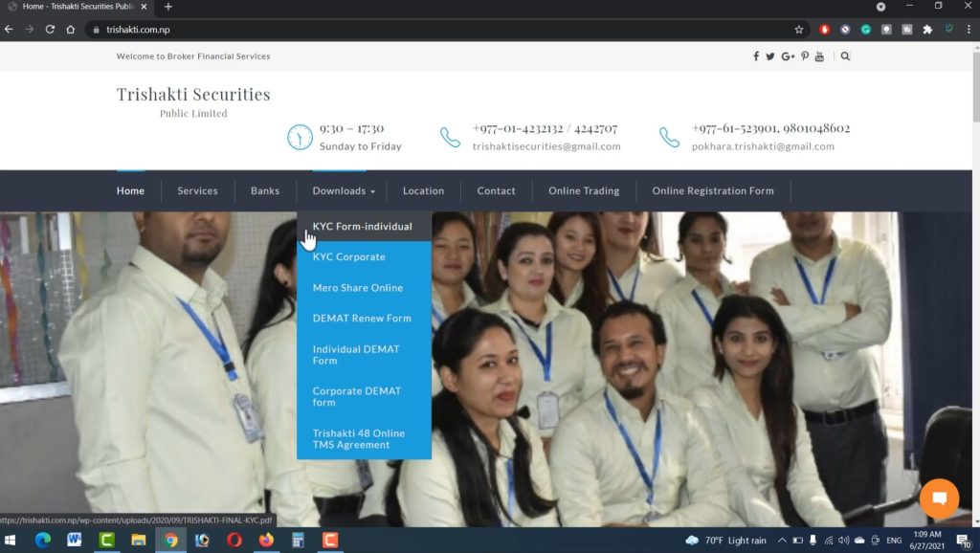
Task: Go to the Home menu item
Action: [x=130, y=190]
